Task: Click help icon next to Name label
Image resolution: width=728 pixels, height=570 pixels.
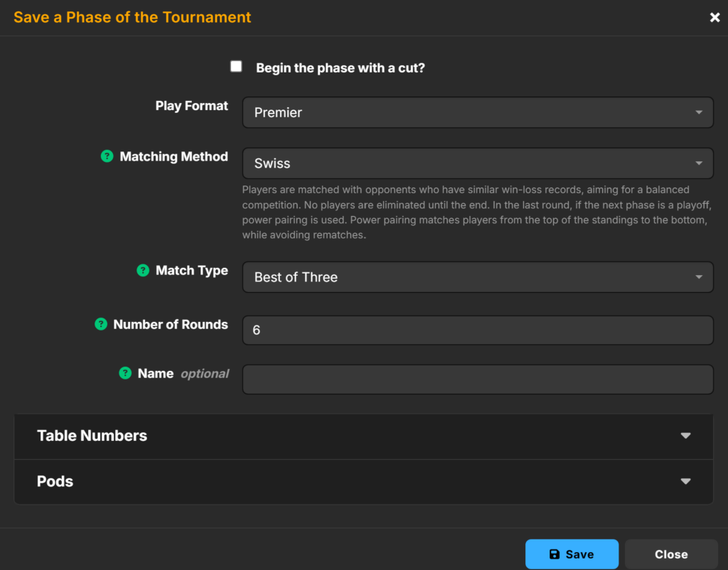Action: pos(125,373)
